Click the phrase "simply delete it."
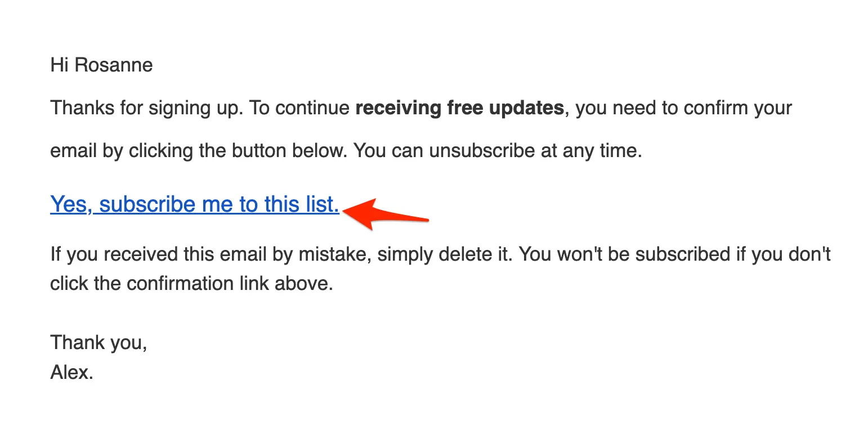Screen dimensions: 868x429 pos(445,254)
